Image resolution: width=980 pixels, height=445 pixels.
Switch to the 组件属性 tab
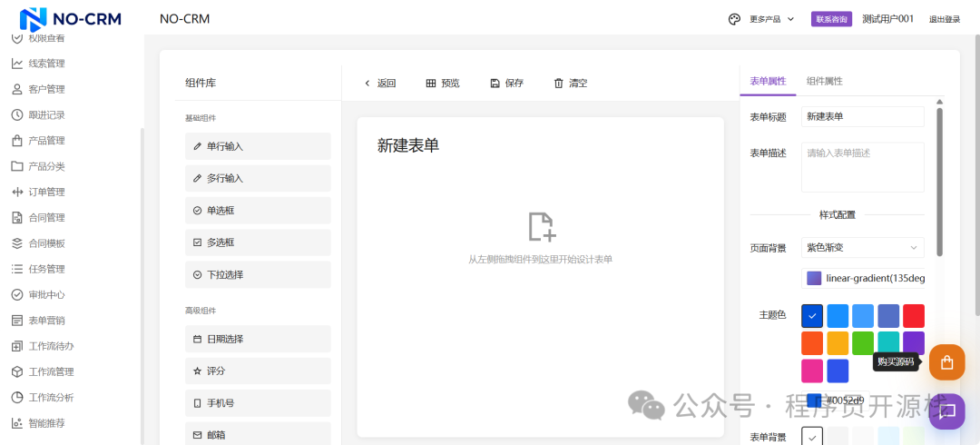[x=824, y=81]
